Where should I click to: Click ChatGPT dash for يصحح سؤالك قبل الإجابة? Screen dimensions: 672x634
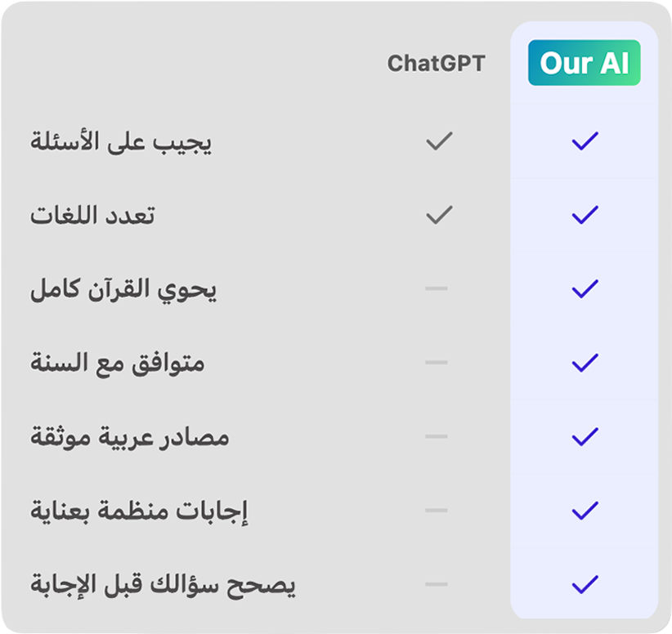(x=437, y=584)
